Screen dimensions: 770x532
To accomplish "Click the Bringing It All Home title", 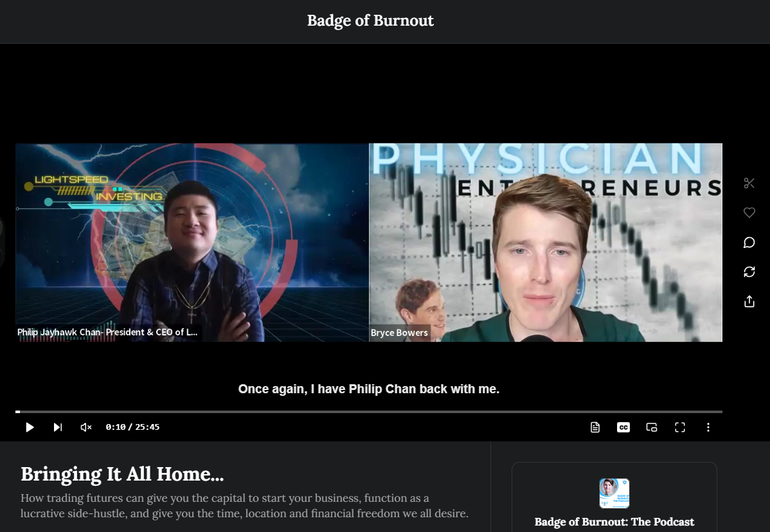I will 122,474.
